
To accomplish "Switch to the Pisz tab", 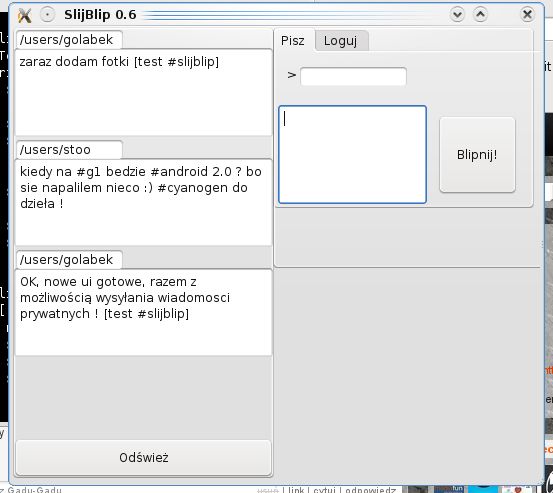I will (293, 41).
